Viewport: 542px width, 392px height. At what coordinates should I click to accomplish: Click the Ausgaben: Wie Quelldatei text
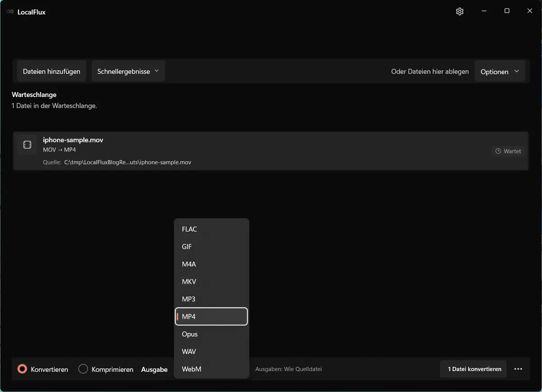point(289,369)
